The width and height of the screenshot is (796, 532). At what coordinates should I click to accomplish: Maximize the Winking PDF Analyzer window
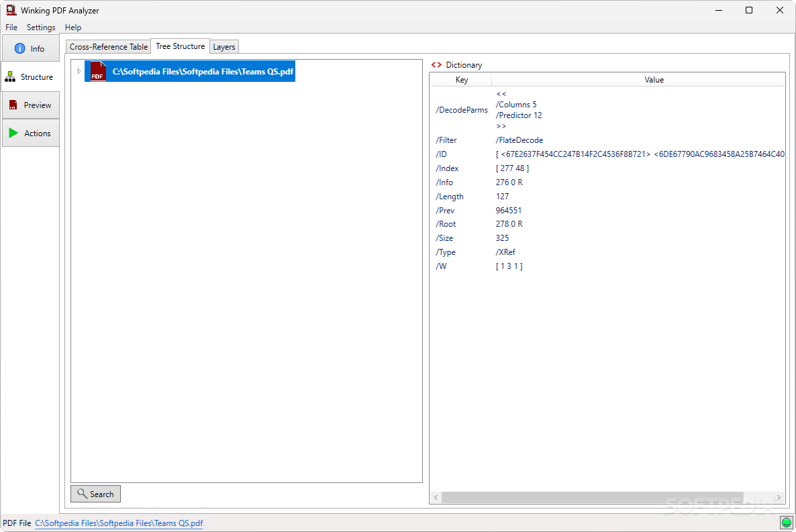749,10
